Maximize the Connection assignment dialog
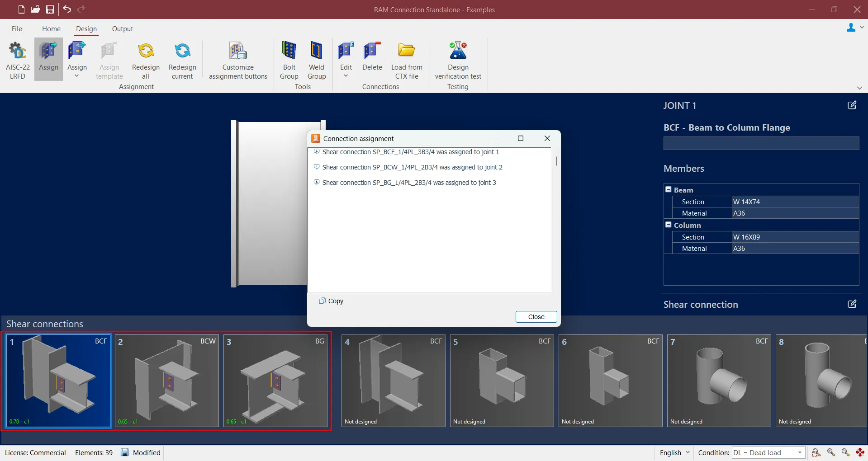The height and width of the screenshot is (461, 868). click(x=521, y=138)
